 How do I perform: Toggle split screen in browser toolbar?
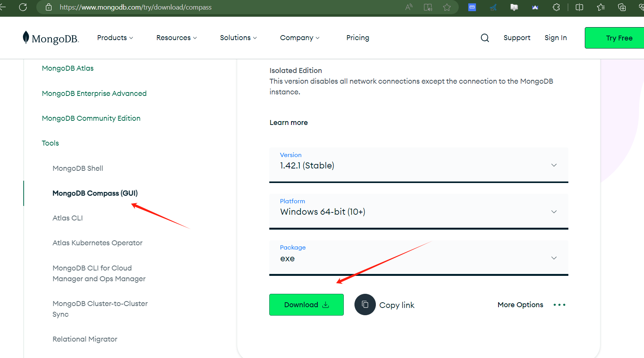pos(579,7)
